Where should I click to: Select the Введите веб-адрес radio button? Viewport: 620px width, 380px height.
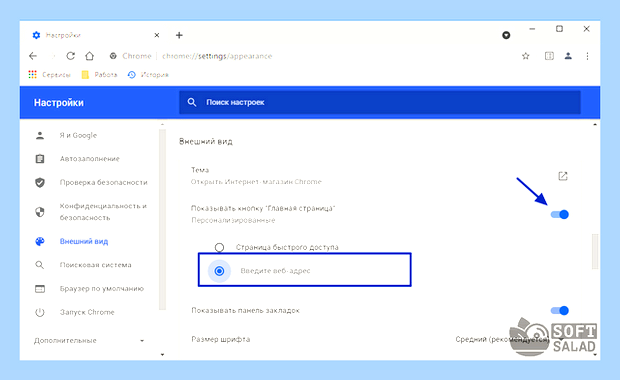click(x=219, y=271)
